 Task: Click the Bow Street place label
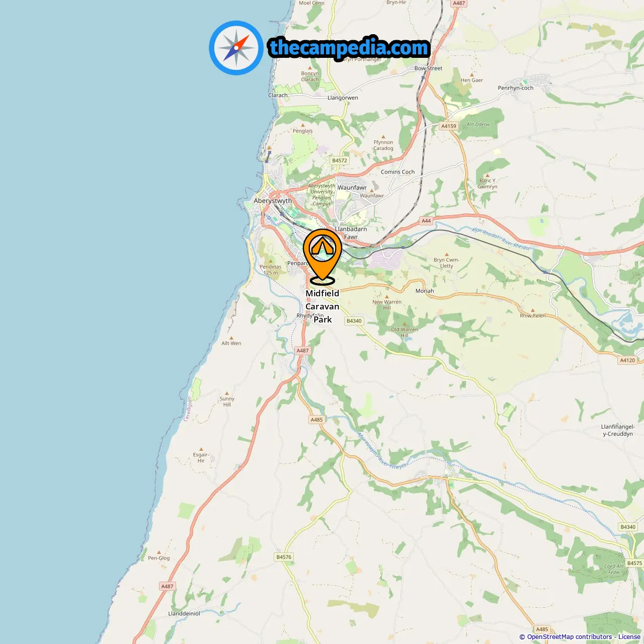click(x=429, y=68)
